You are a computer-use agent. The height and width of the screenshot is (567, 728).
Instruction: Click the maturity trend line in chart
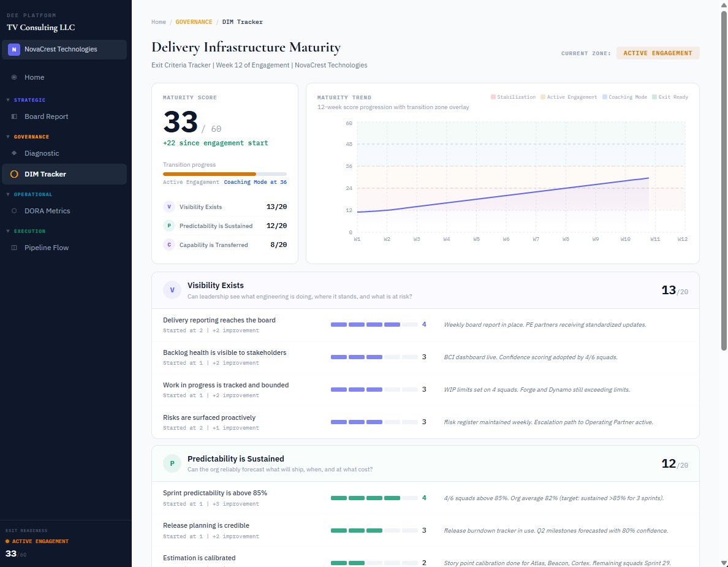(503, 194)
